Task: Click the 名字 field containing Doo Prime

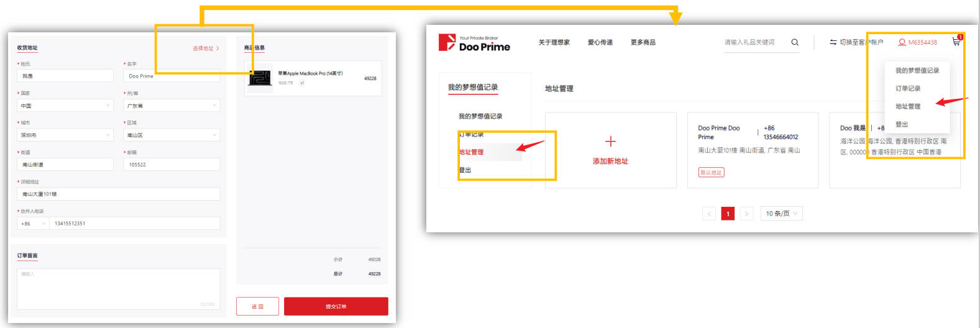Action: tap(172, 76)
